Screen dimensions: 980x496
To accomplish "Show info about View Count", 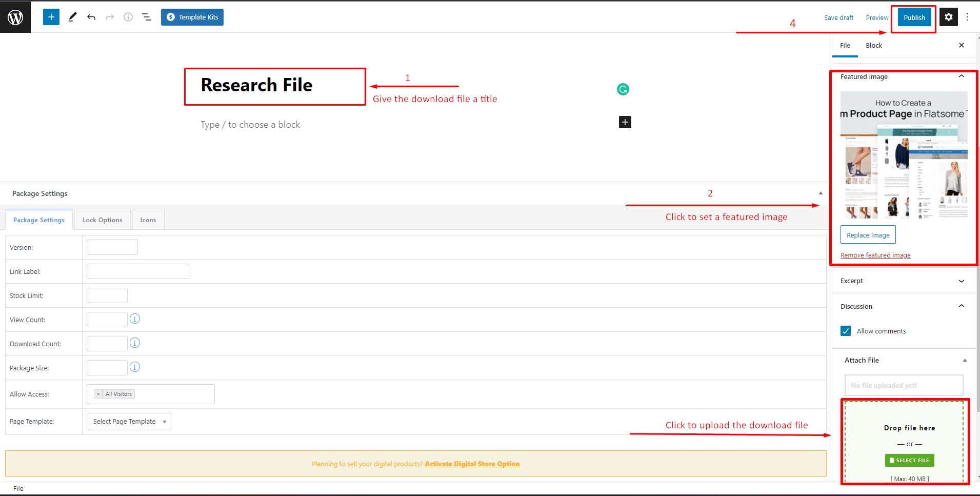I will [135, 319].
